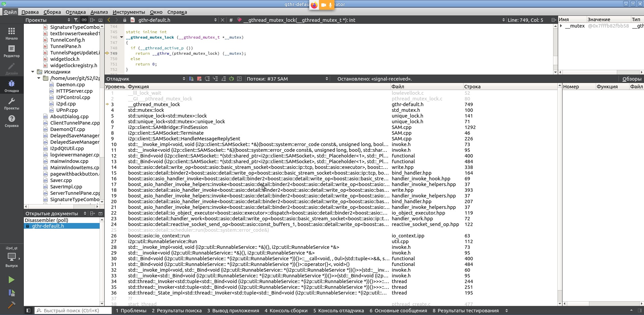Open the Отладка menu
This screenshot has height=315, width=644.
tap(76, 12)
